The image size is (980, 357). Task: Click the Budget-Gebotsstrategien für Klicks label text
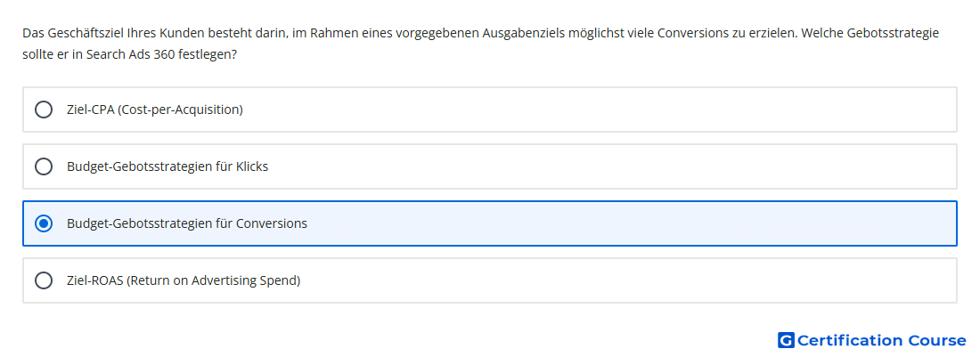[x=167, y=166]
